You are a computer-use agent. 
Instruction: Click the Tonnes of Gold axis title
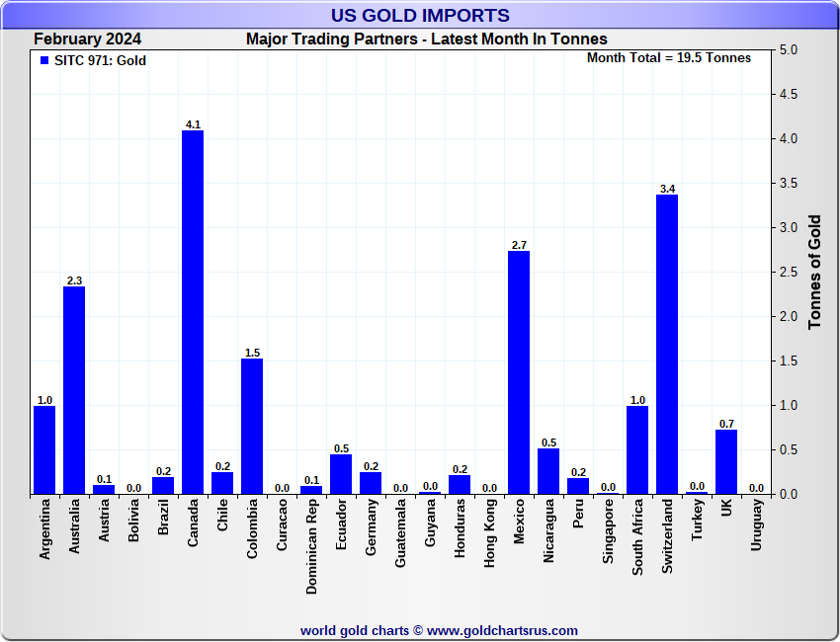[815, 272]
